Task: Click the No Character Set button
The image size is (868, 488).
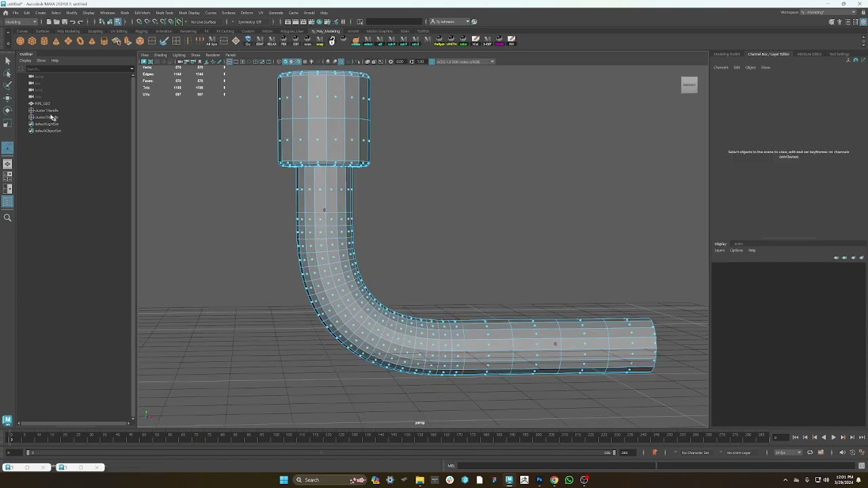Action: click(x=695, y=453)
